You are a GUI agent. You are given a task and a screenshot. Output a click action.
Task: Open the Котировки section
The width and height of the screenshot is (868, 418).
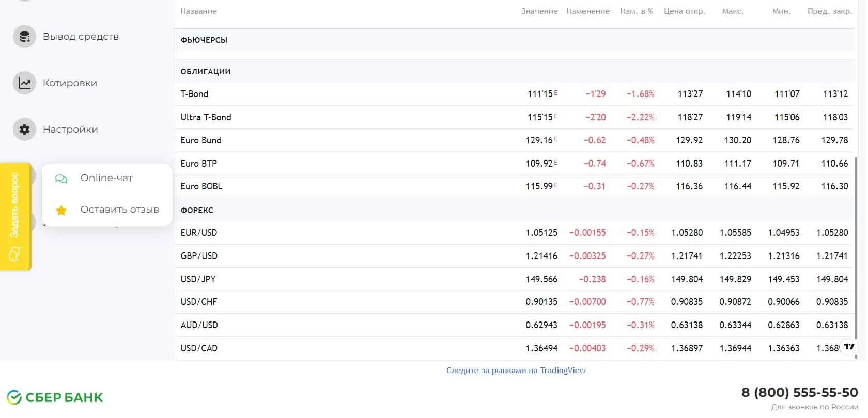tap(70, 83)
